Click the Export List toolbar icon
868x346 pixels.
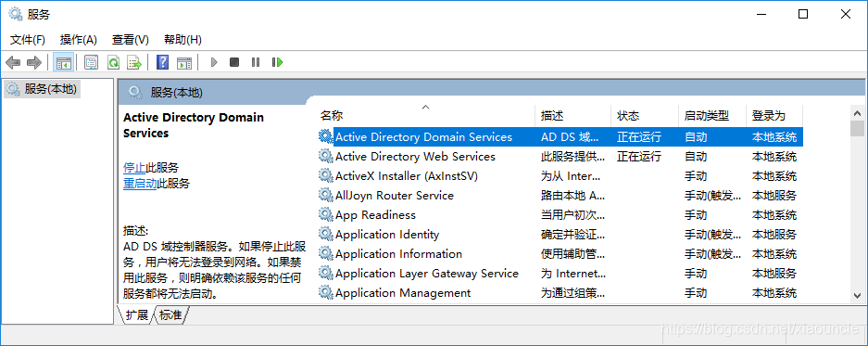134,63
